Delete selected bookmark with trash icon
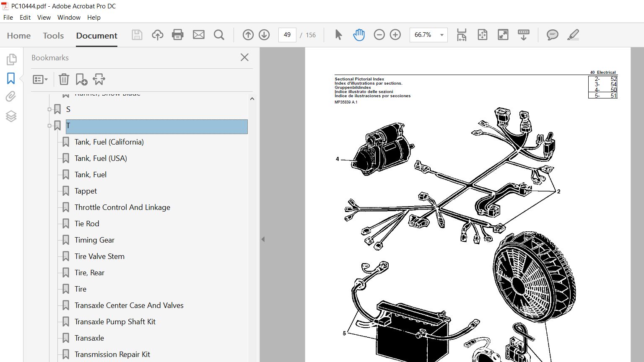The image size is (644, 362). 64,79
